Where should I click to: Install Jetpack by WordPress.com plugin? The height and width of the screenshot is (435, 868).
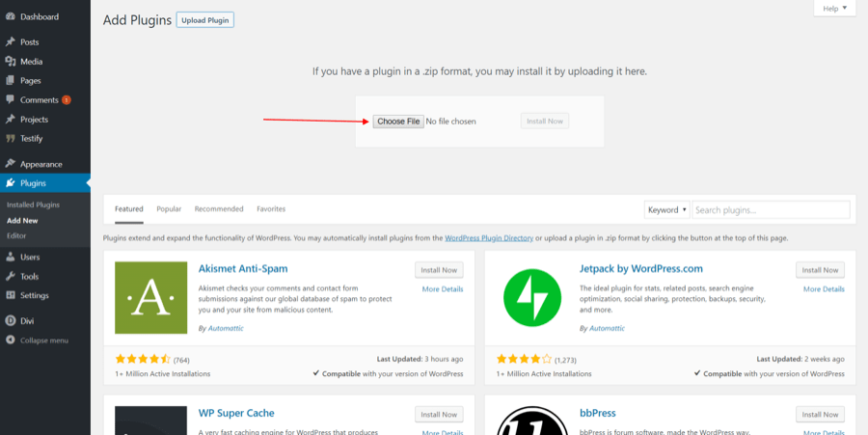click(821, 270)
